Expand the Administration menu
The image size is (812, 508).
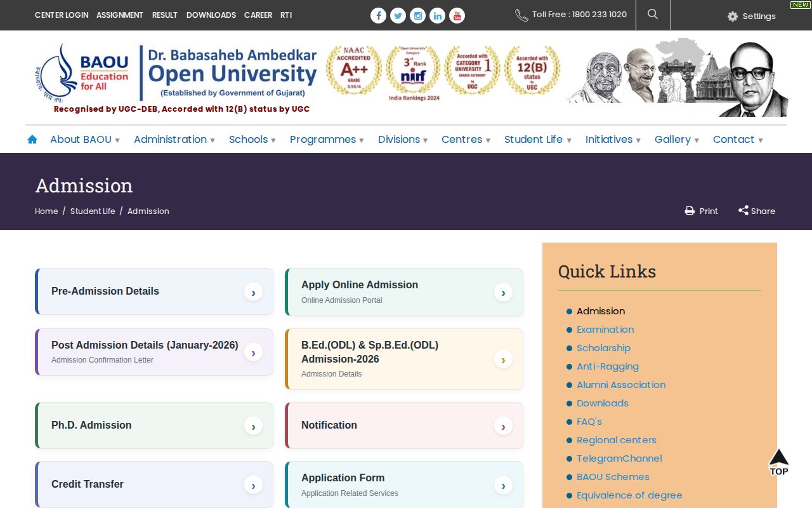point(174,139)
